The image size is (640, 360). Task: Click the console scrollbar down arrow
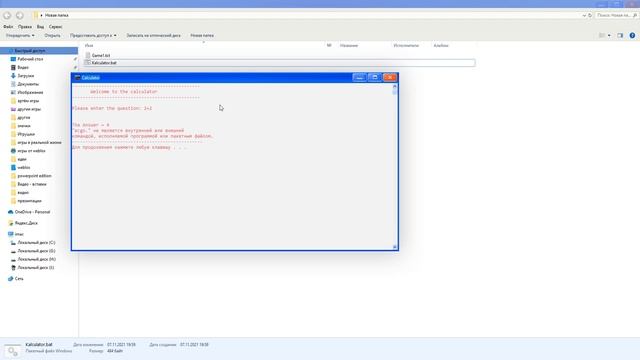(x=395, y=247)
